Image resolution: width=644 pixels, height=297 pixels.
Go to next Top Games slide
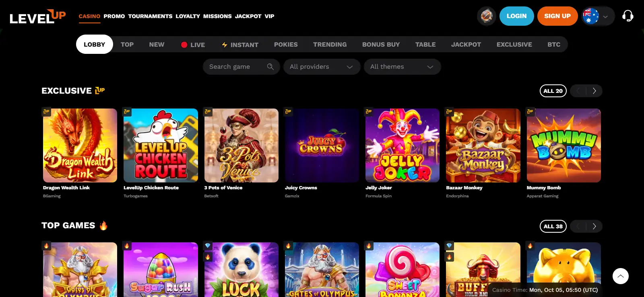click(594, 226)
